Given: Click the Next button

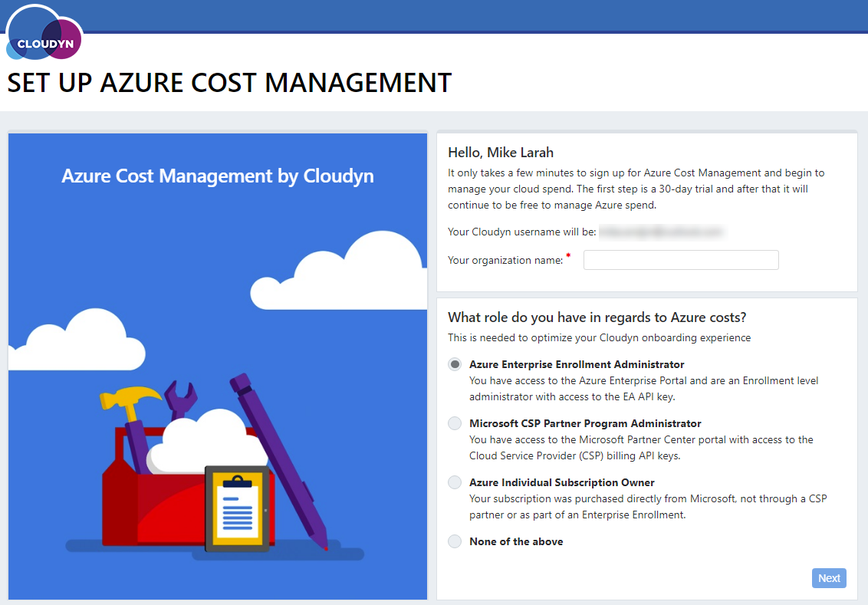Looking at the screenshot, I should coord(829,578).
